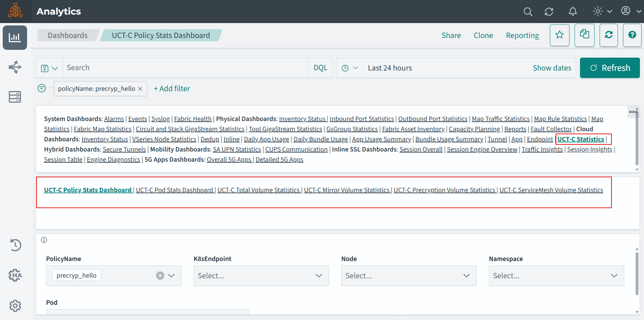
Task: Open UCT-C Pod Stats Dashboard link
Action: 174,190
